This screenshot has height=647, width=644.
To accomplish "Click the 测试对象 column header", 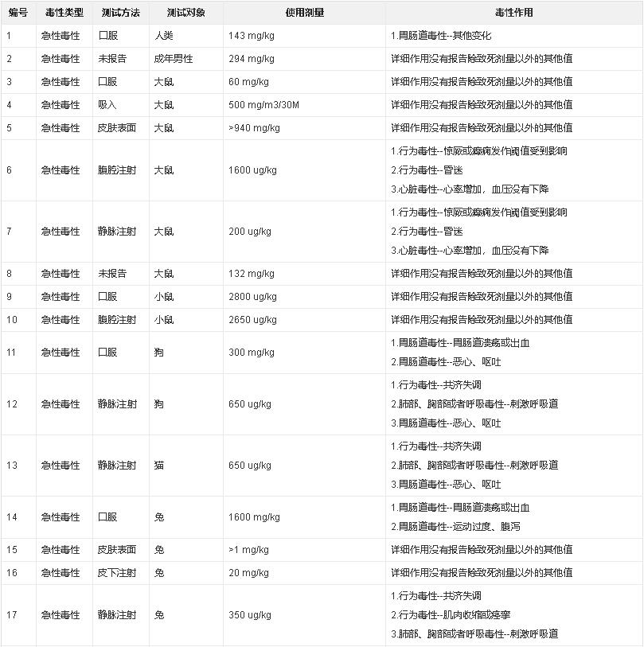I will point(185,13).
